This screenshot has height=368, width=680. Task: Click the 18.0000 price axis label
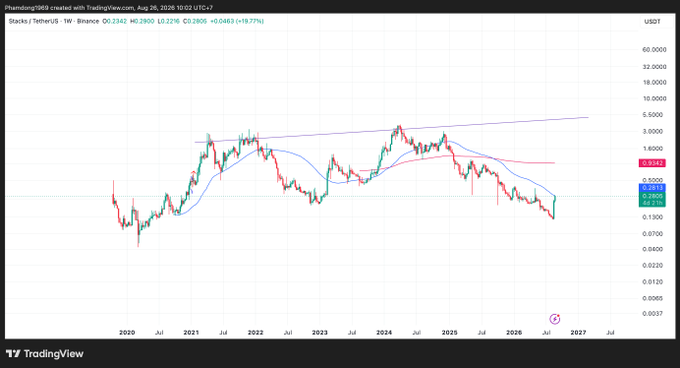tap(654, 82)
